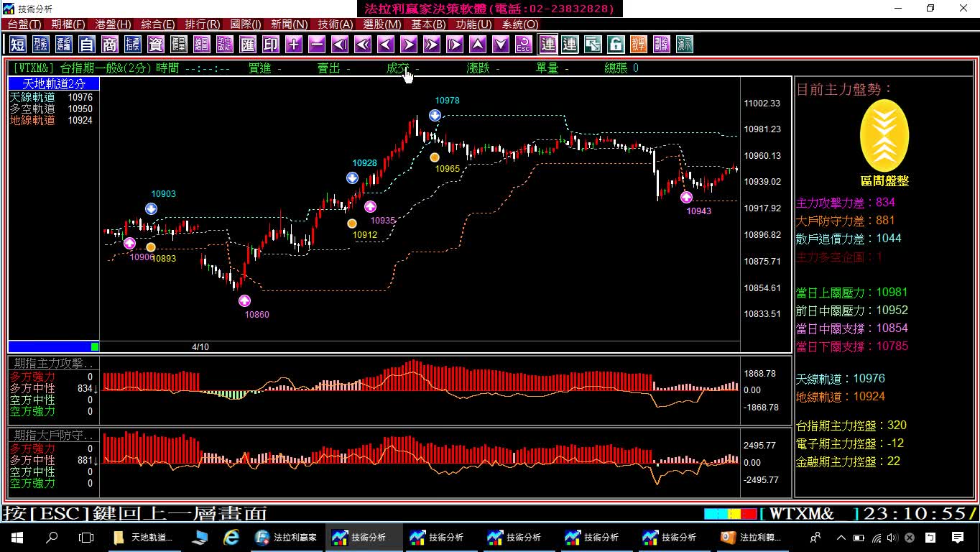Open the 港盤(H) menu

(x=114, y=24)
